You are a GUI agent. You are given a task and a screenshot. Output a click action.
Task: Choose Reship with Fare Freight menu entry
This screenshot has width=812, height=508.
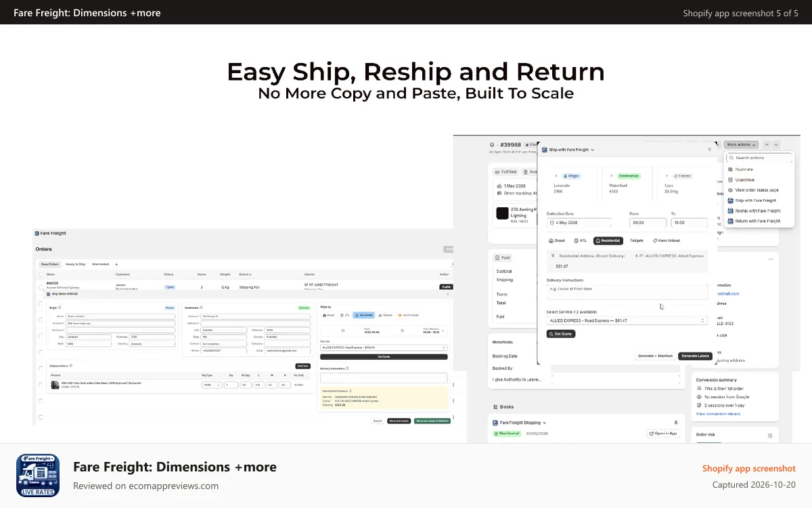pyautogui.click(x=753, y=211)
